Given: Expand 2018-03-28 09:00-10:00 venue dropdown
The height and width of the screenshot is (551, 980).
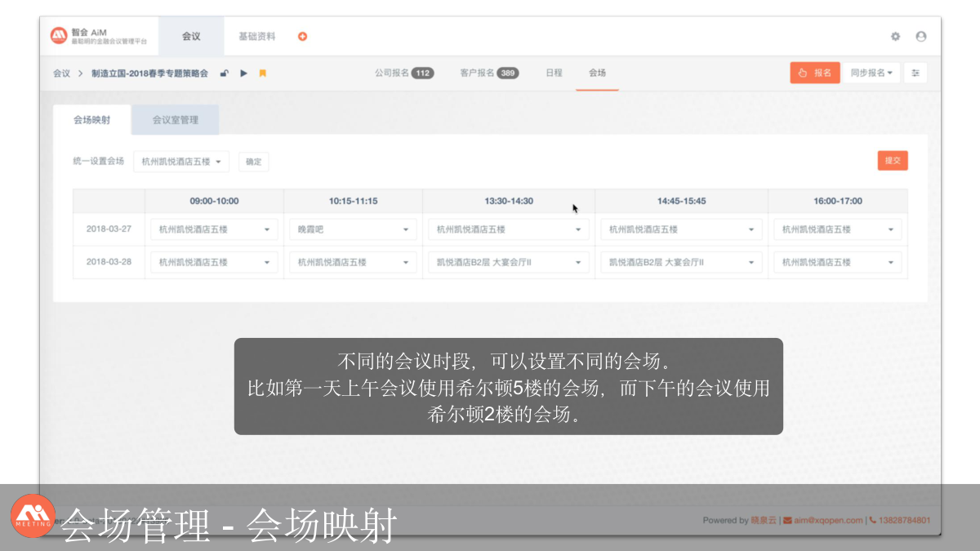Looking at the screenshot, I should (x=214, y=263).
